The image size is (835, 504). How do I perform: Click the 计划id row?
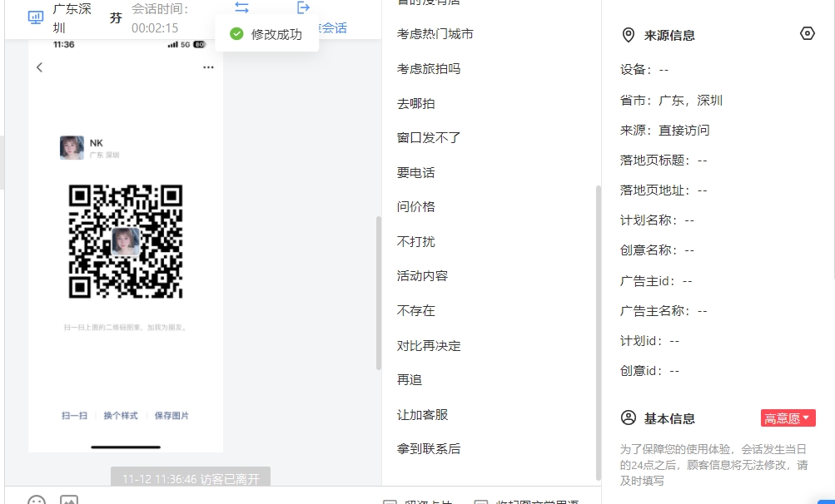[x=649, y=341]
